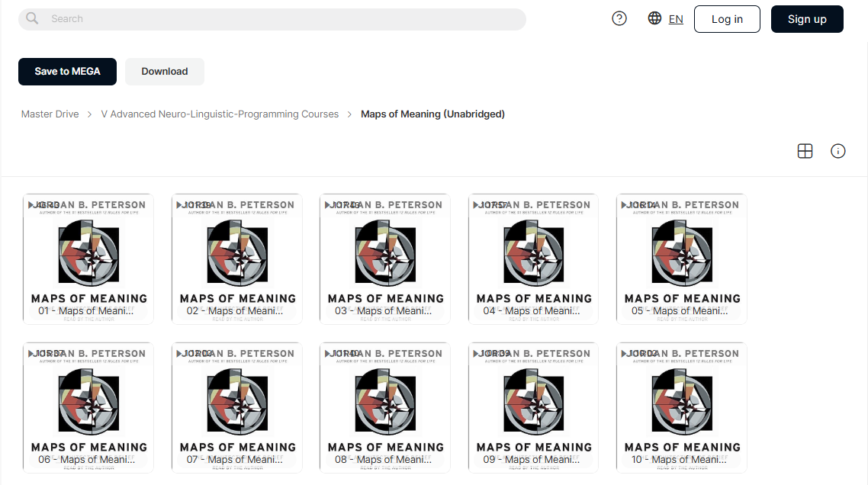Open file 02 - Maps of Meaning thumbnail
868x485 pixels.
tap(237, 259)
